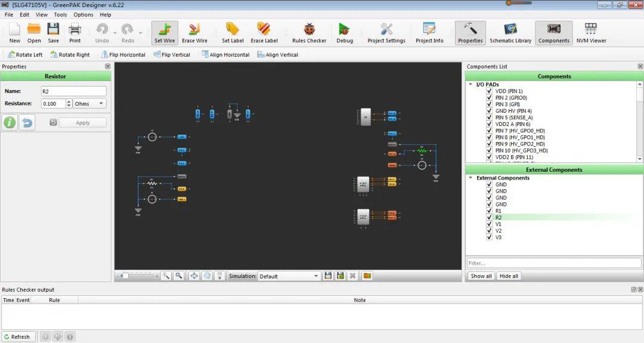Screen dimensions: 644x343
Task: Uncheck PIN 3 (GPI) checkbox
Action: (489, 104)
